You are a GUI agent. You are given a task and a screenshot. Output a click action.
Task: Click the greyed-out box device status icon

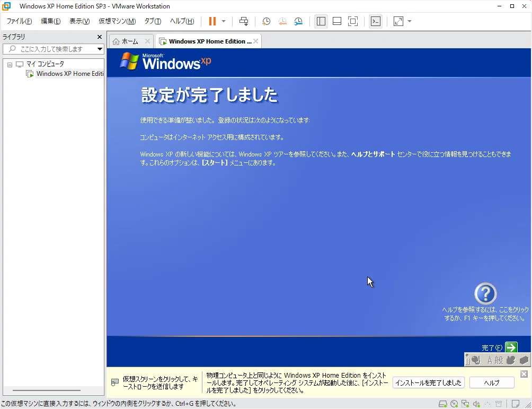[499, 404]
